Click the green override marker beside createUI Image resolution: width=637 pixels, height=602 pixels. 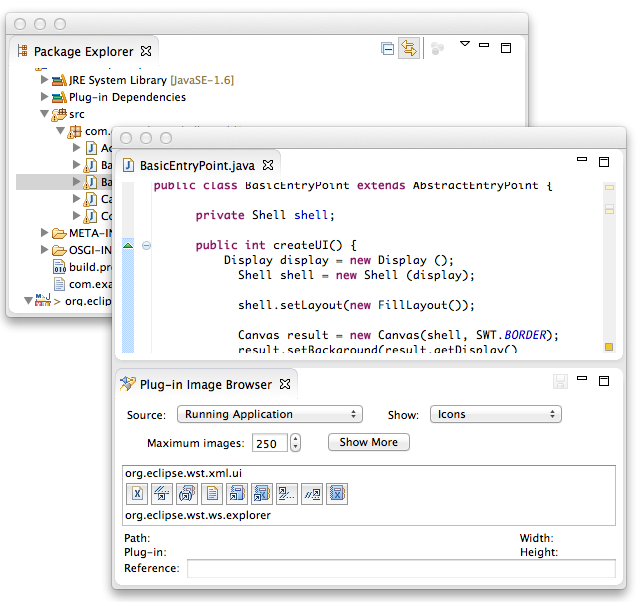[128, 245]
